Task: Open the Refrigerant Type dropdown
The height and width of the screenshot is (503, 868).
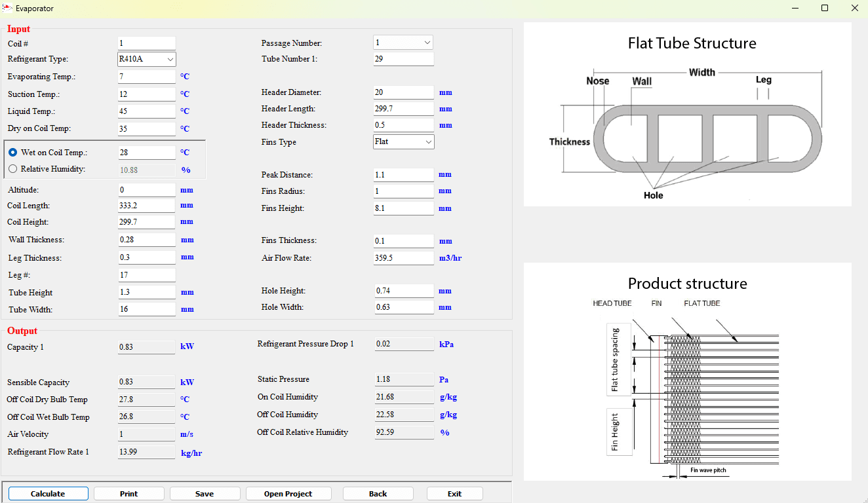Action: tap(147, 59)
